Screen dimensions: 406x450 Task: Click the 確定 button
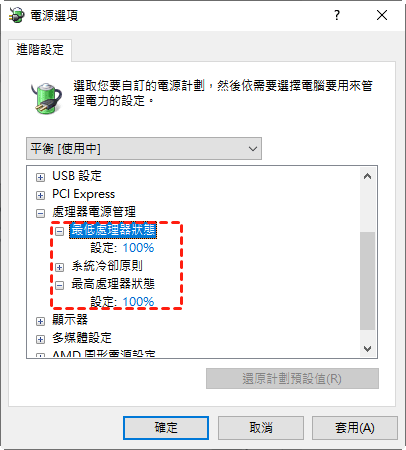[166, 428]
